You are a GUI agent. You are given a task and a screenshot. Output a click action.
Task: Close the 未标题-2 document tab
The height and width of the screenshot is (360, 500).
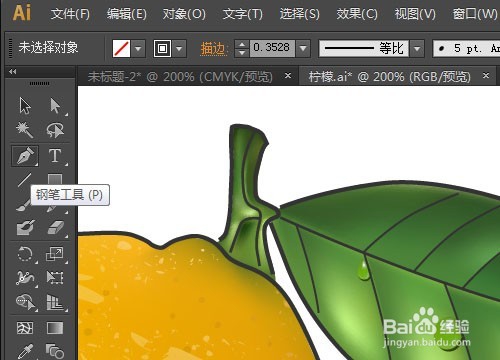point(288,76)
